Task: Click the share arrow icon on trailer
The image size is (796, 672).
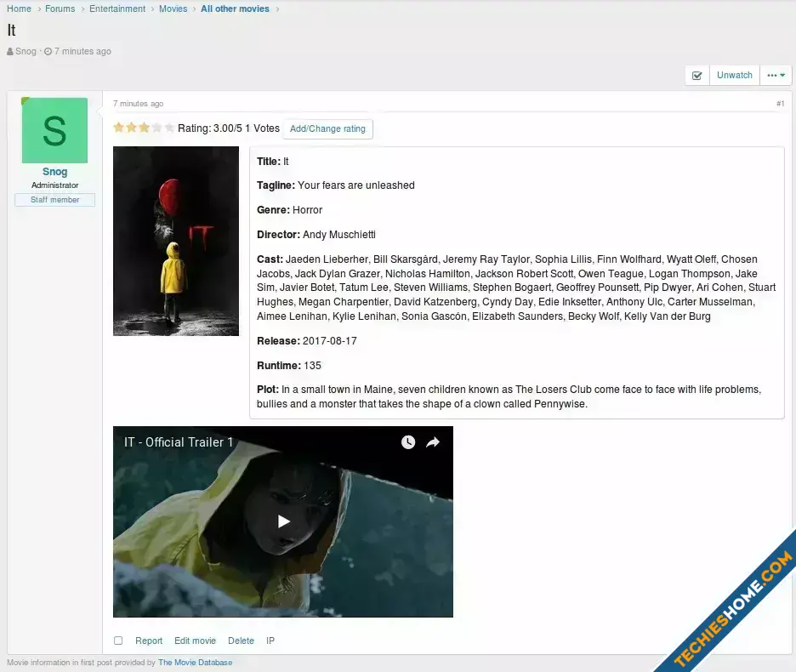Action: click(433, 442)
